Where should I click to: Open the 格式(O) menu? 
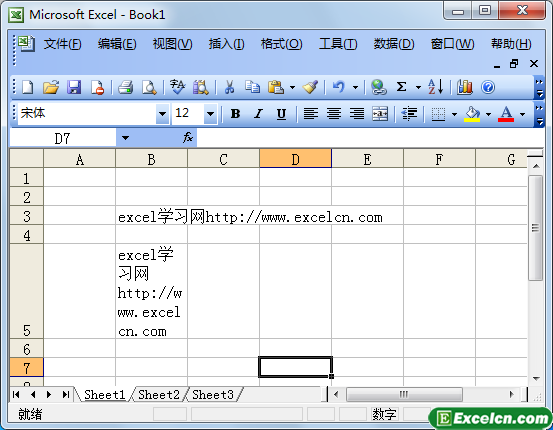tap(281, 44)
